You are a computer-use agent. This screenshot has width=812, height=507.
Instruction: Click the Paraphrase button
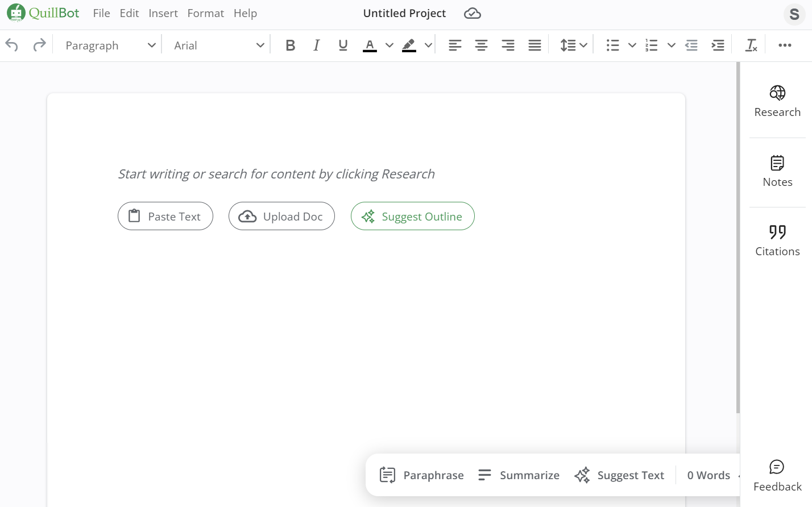click(421, 475)
